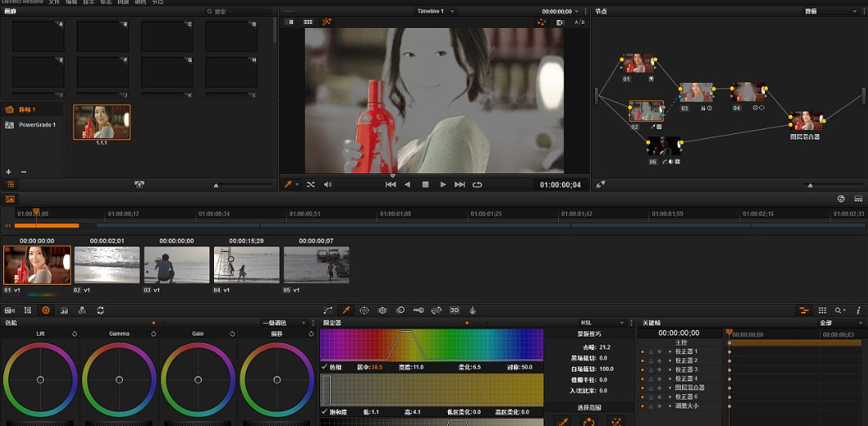Open the 3D stereoscopic palette

(454, 310)
